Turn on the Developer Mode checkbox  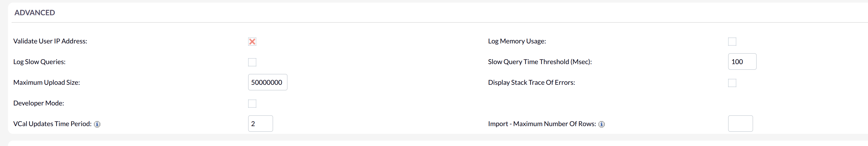(252, 103)
